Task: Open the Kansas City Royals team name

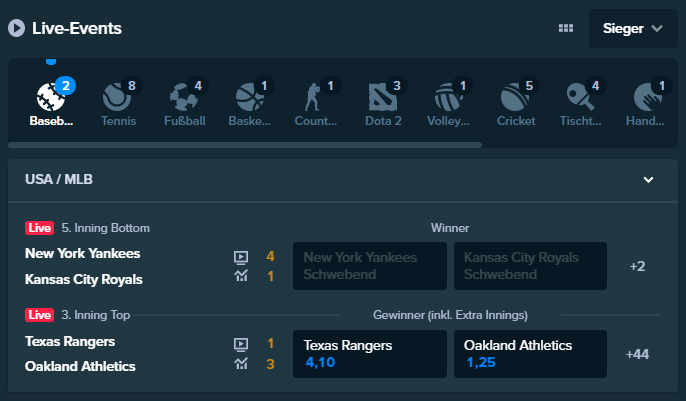Action: point(84,279)
